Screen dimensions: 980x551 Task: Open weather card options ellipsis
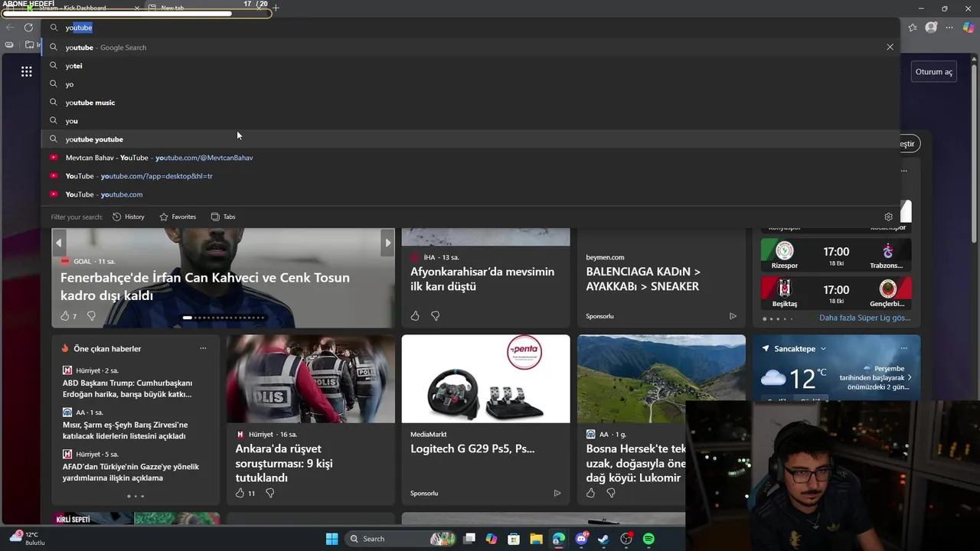[x=903, y=348]
